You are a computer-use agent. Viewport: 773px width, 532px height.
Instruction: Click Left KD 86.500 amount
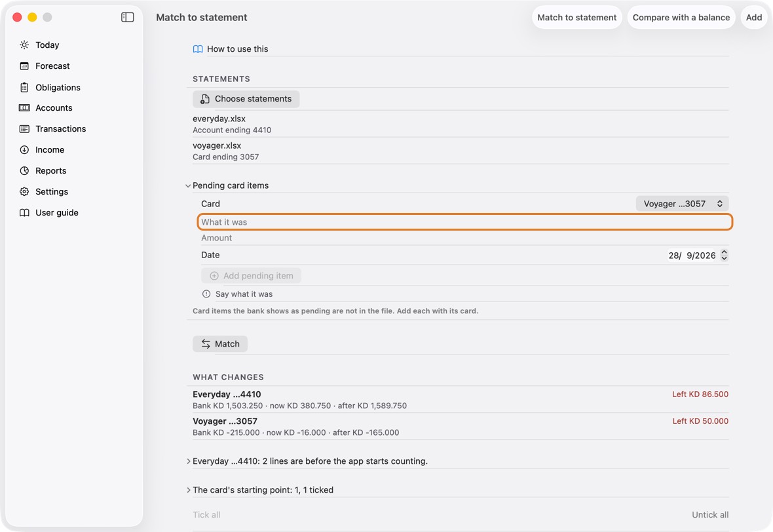pyautogui.click(x=700, y=394)
